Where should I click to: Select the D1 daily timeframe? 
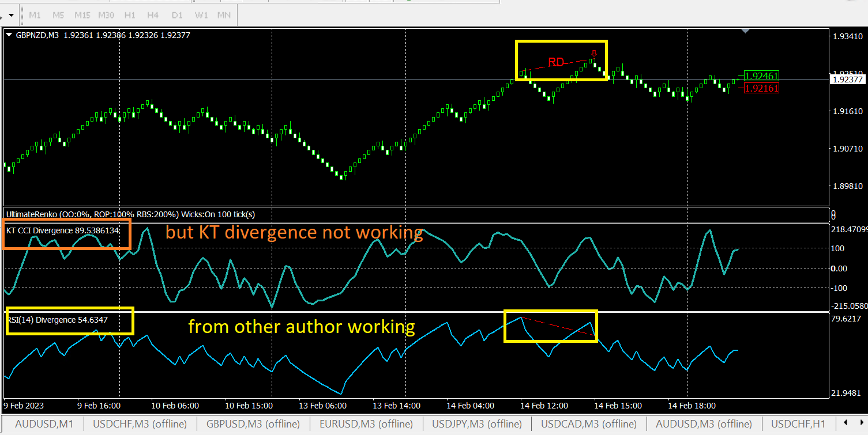tap(177, 14)
